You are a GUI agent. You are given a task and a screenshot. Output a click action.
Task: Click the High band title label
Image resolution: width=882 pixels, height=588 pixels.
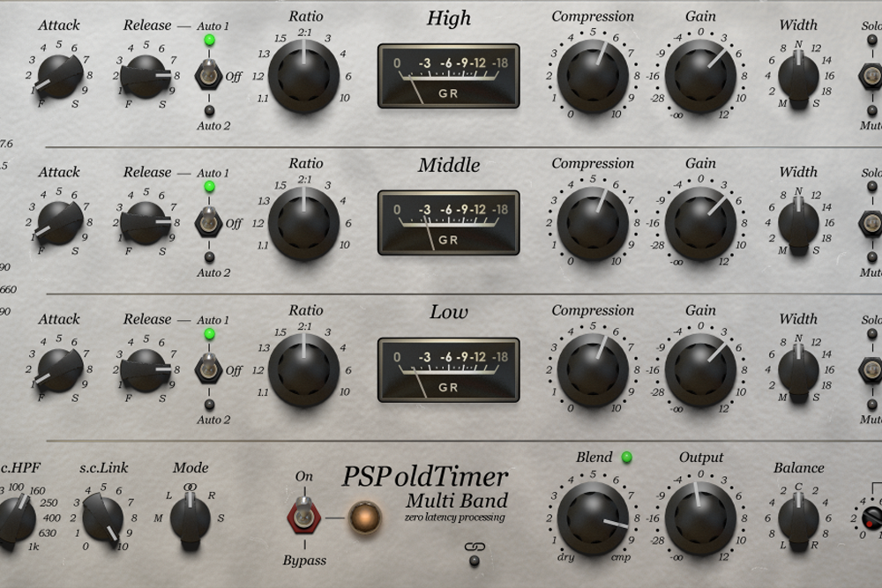448,18
